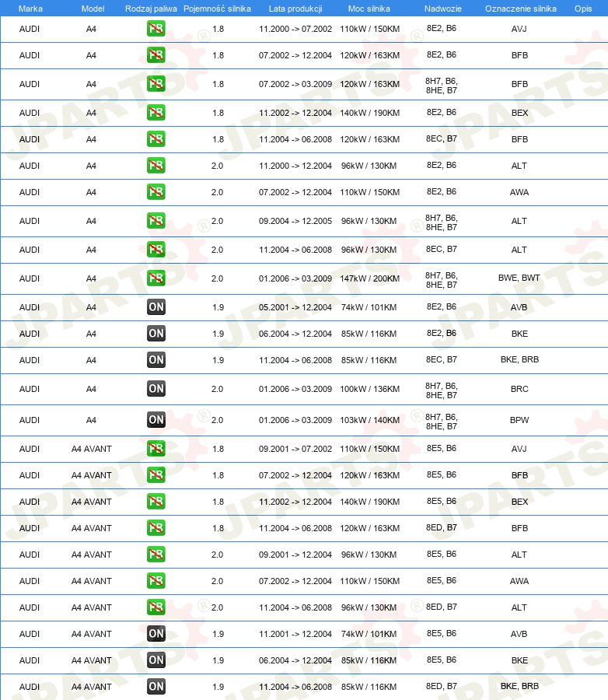
Task: Click the Oznaczenie silnika column header
Action: [520, 9]
